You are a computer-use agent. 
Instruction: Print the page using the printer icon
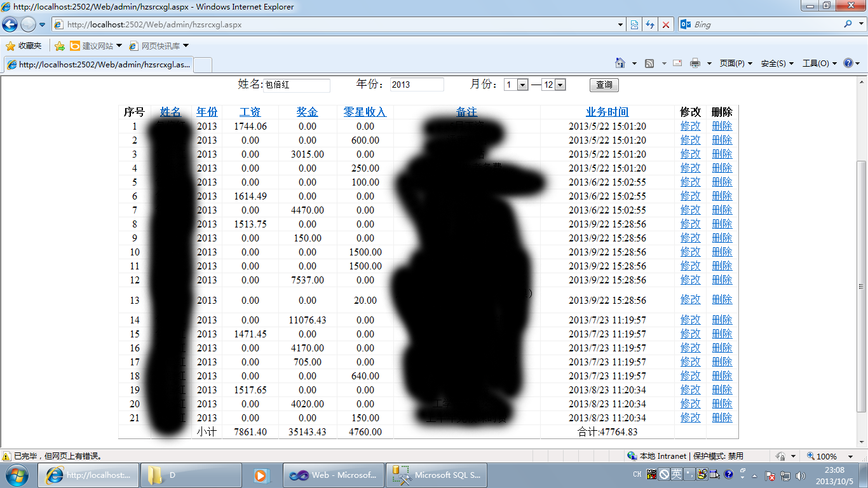click(695, 64)
